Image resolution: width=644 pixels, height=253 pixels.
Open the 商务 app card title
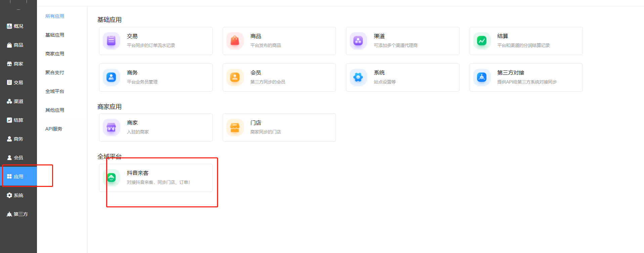(132, 73)
